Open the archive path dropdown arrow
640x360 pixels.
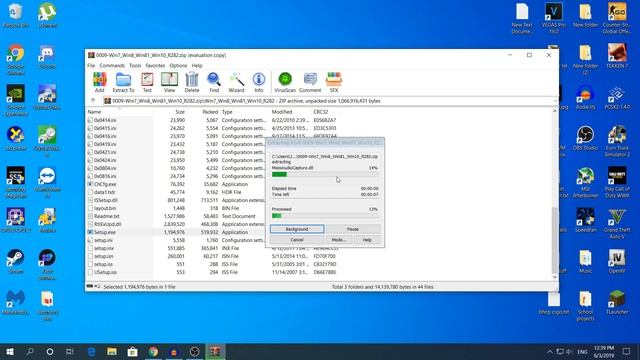[555, 101]
